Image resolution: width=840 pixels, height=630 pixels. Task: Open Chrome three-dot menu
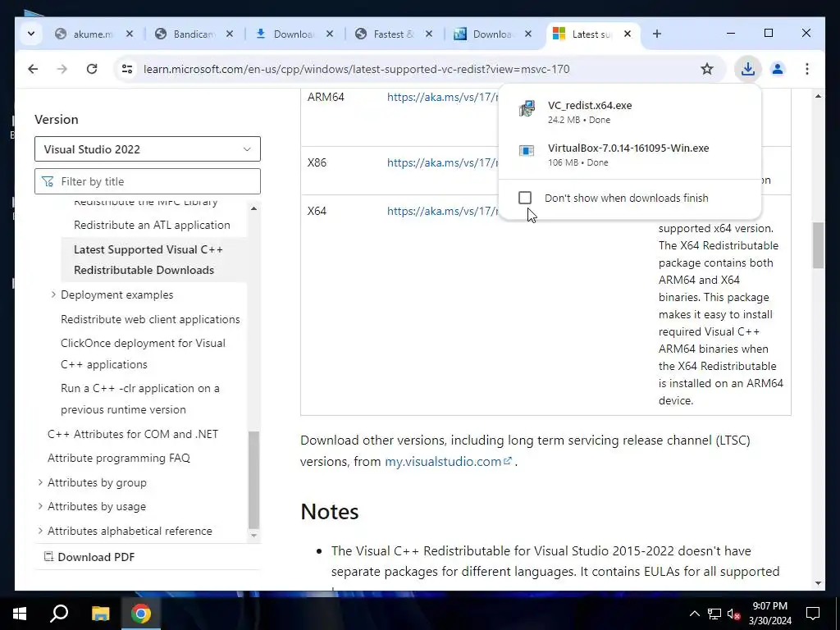click(807, 69)
